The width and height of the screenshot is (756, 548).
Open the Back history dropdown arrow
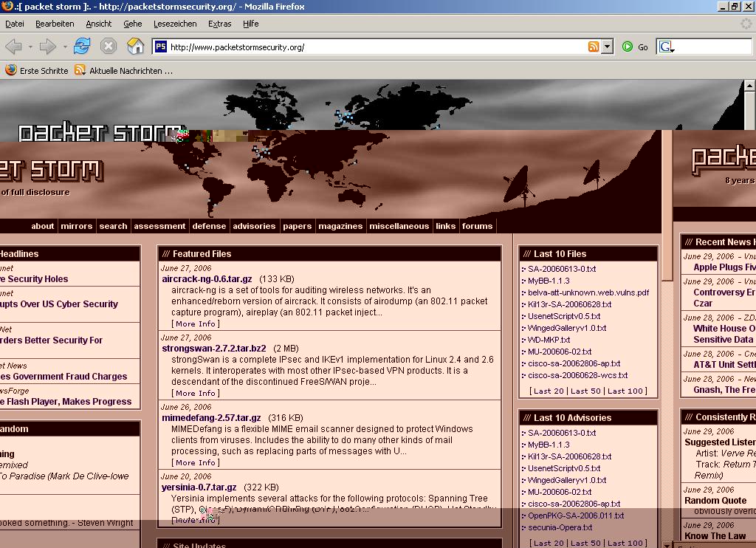click(x=30, y=47)
